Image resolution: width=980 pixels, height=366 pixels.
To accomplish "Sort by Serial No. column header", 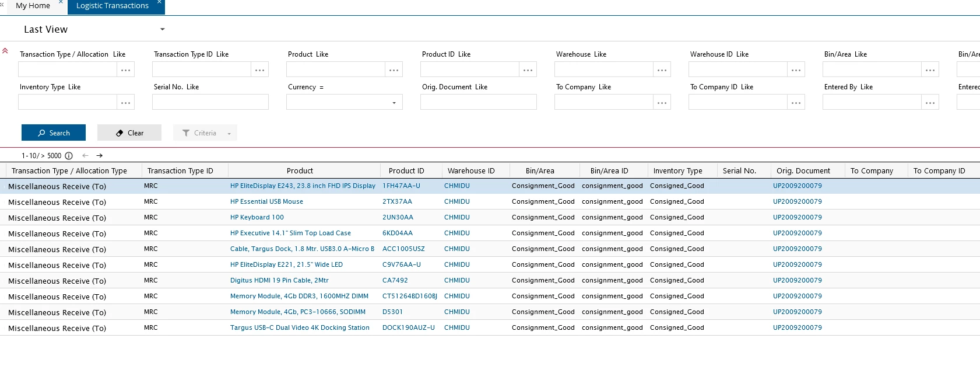I will [739, 170].
